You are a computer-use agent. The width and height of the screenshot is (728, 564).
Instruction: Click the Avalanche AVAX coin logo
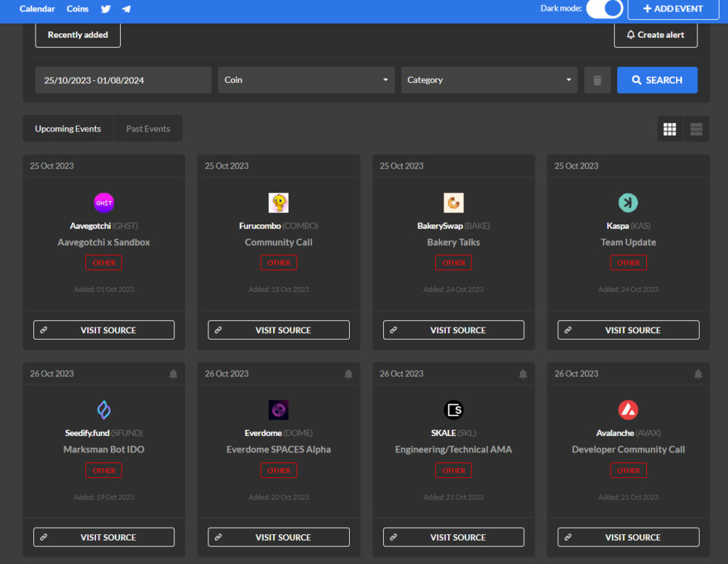click(x=628, y=410)
